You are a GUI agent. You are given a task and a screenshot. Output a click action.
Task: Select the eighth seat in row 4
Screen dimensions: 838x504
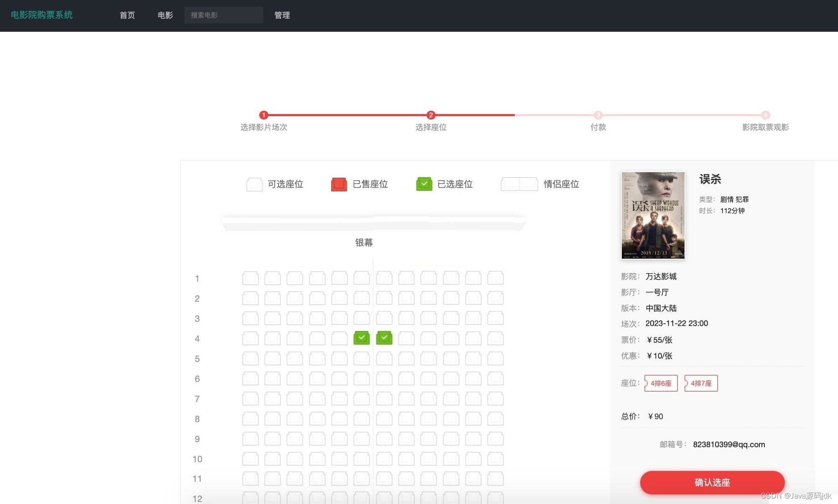(x=406, y=338)
